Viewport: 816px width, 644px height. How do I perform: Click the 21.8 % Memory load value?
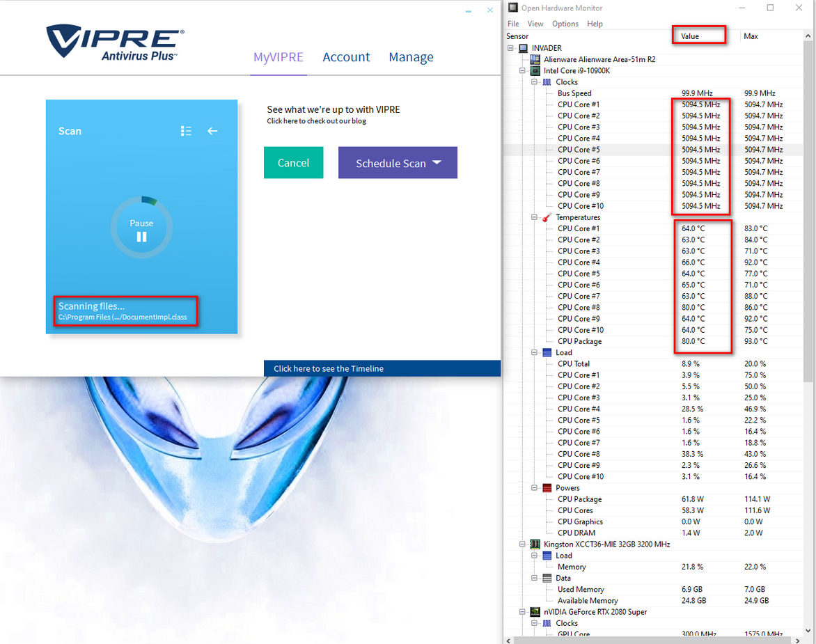693,567
